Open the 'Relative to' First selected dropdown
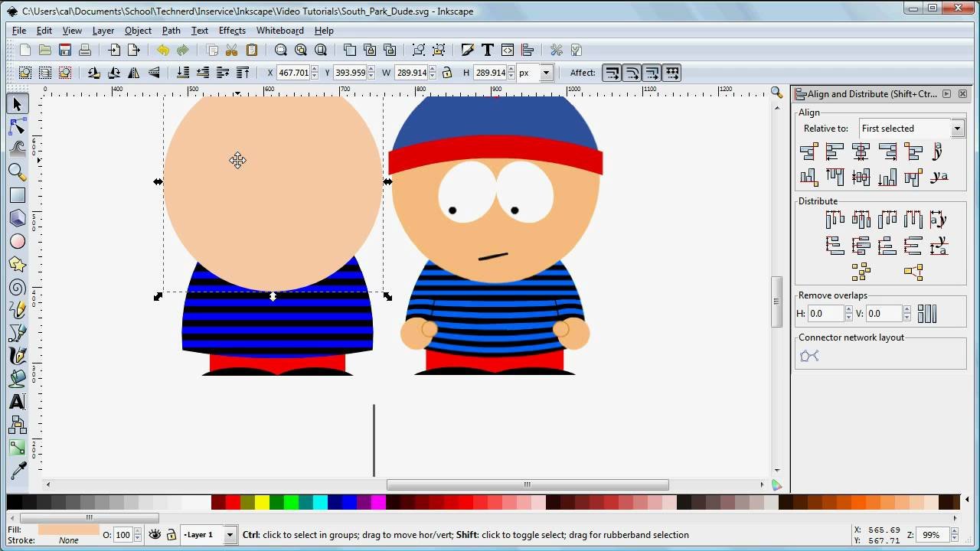 [957, 129]
